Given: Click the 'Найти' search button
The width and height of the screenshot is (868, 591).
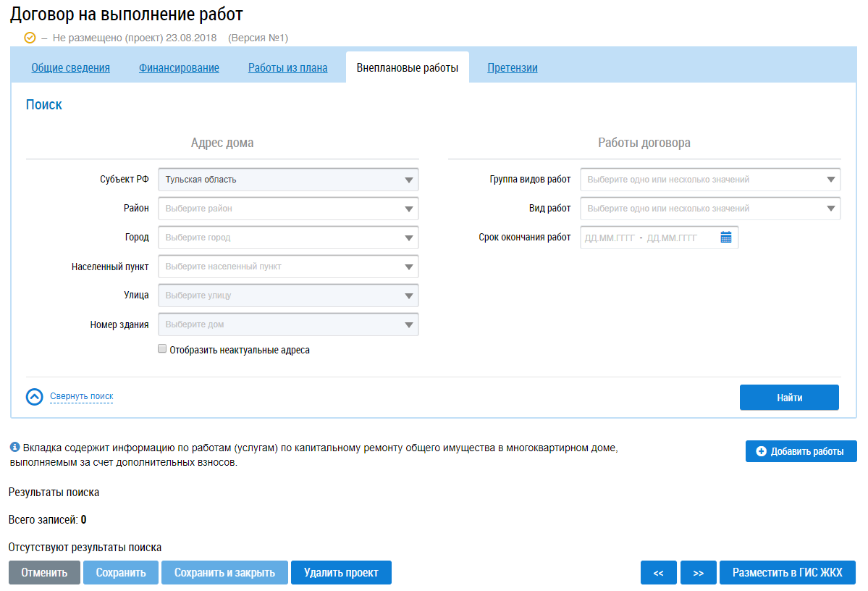Looking at the screenshot, I should [x=789, y=398].
